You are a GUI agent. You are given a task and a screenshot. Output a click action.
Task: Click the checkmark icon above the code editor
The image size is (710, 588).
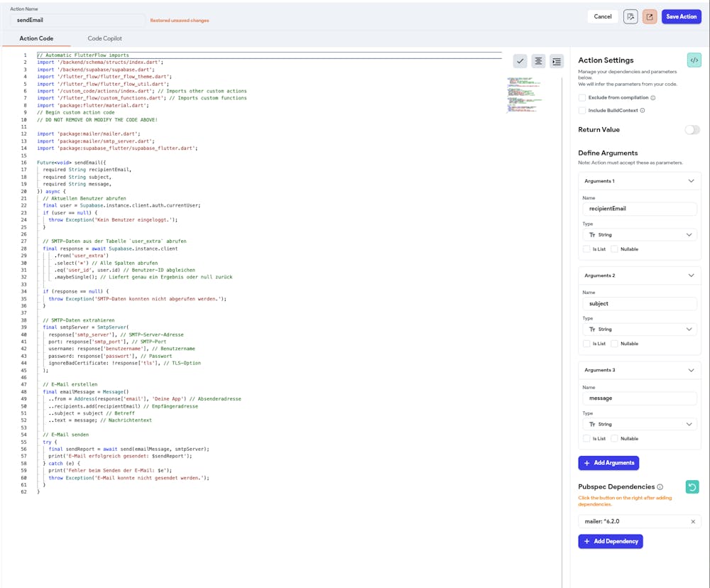(520, 62)
